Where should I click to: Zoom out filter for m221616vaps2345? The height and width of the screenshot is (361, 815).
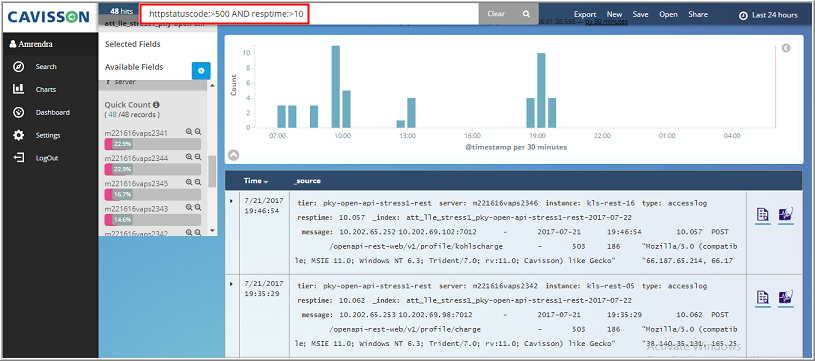pyautogui.click(x=198, y=182)
